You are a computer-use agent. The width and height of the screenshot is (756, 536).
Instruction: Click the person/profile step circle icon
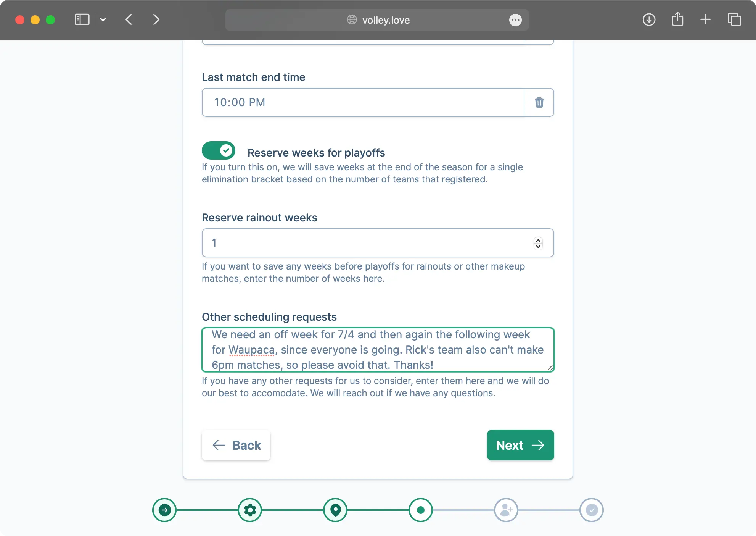tap(506, 510)
